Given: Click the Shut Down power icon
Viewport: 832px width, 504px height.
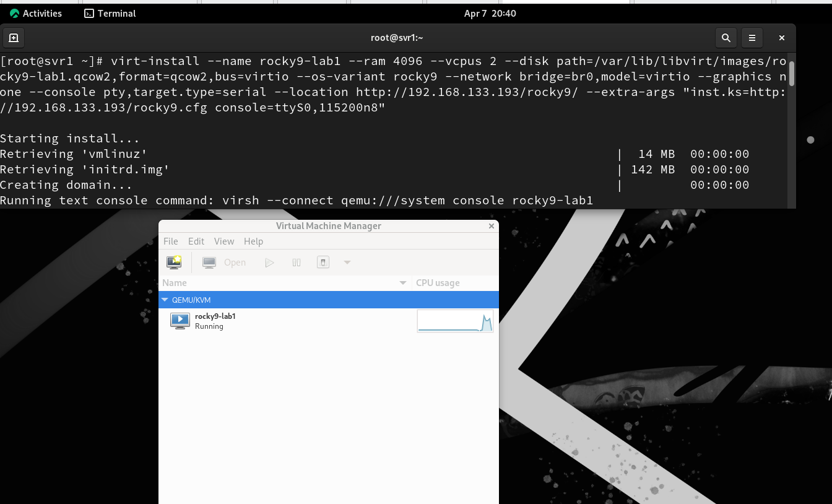Looking at the screenshot, I should coord(323,263).
